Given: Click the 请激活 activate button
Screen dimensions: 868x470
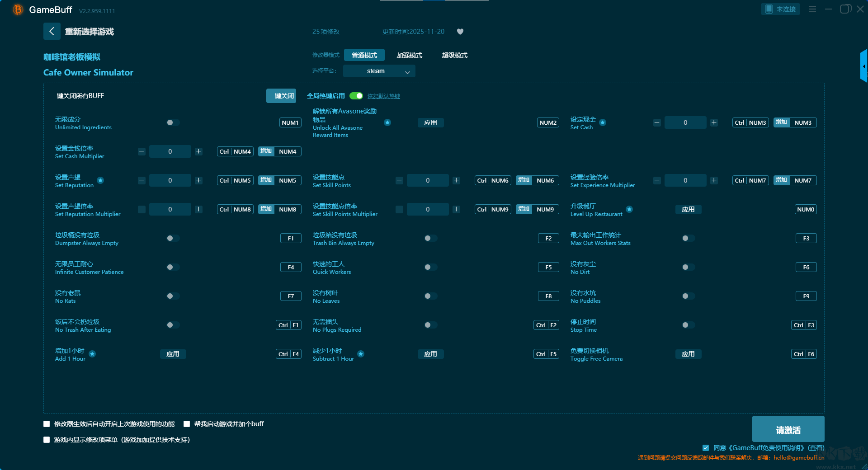Looking at the screenshot, I should coord(788,429).
